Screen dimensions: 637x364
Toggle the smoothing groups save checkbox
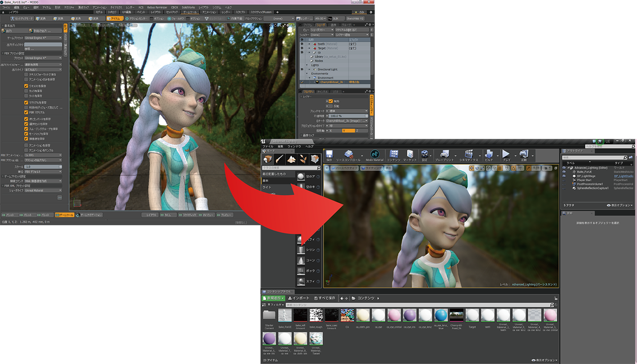click(x=27, y=129)
